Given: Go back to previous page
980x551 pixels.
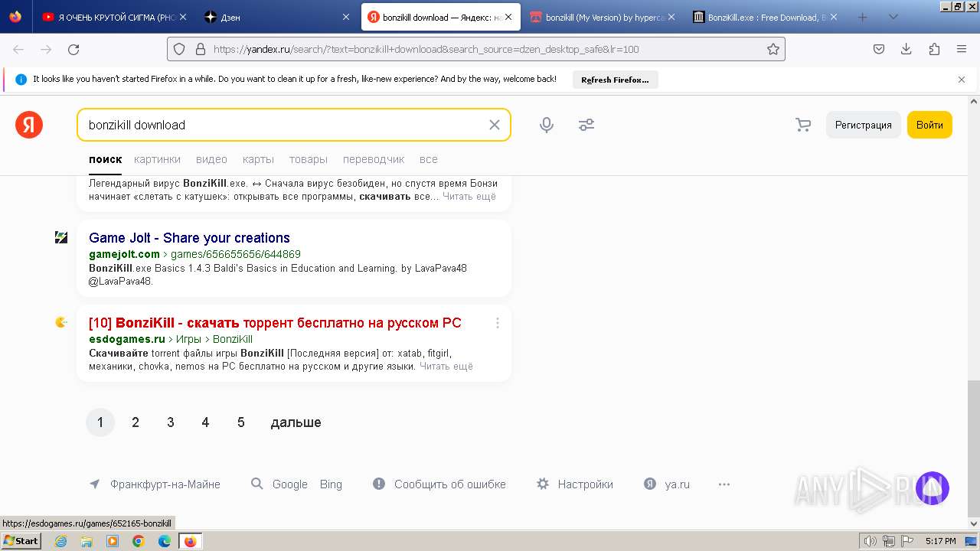Looking at the screenshot, I should 18,49.
